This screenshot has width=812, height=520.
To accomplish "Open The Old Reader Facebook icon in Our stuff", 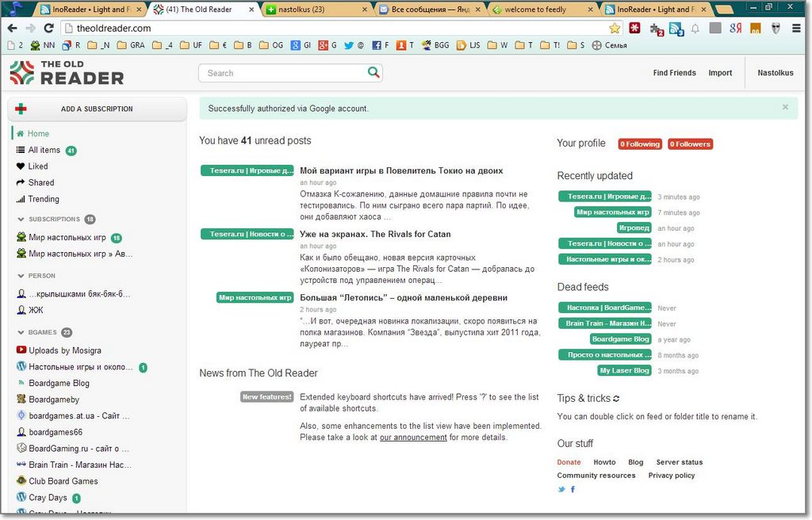I will tap(573, 489).
